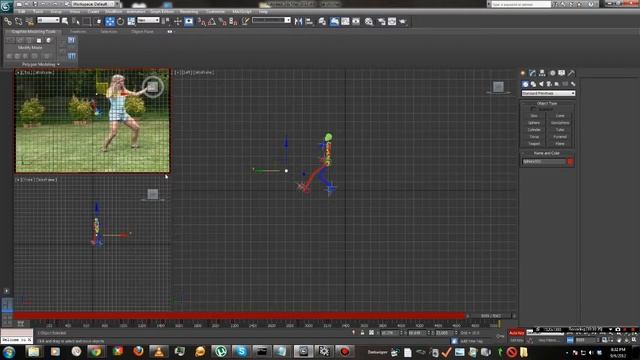The image size is (640, 360).
Task: Open the Standard Primitives dropdown
Action: (548, 93)
